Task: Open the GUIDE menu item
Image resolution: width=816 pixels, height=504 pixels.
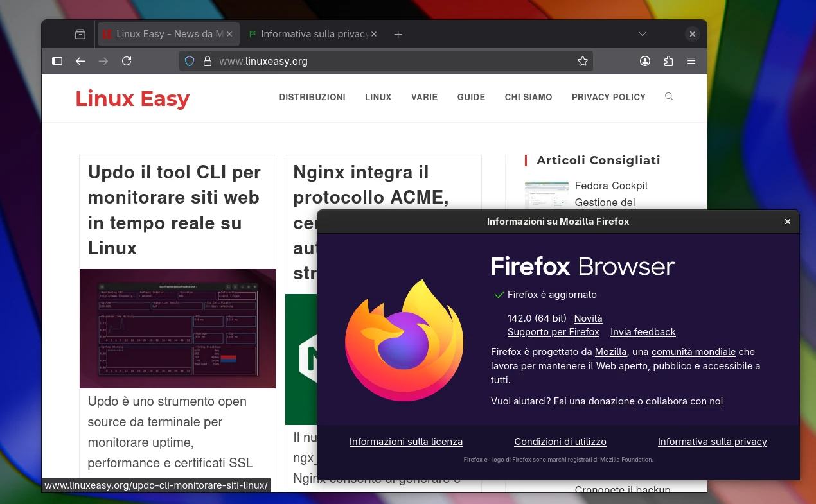Action: coord(471,97)
